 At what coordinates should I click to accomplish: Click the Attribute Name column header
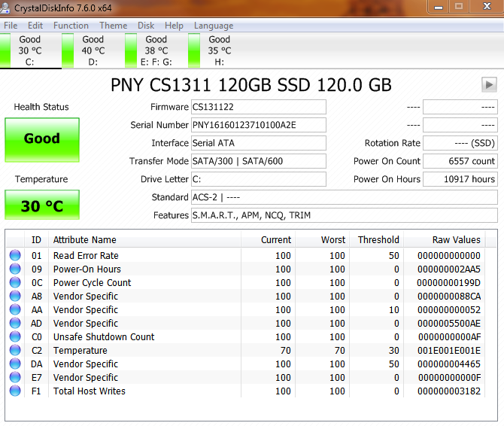[x=144, y=240]
